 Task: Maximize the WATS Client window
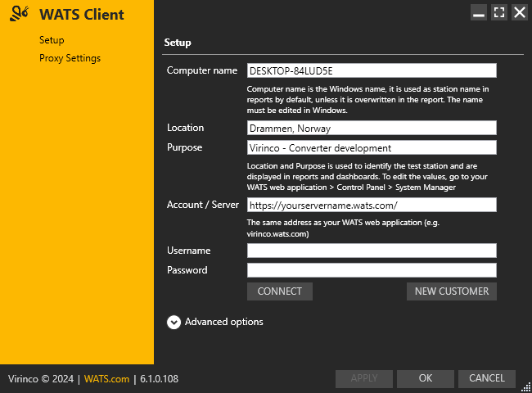point(499,12)
